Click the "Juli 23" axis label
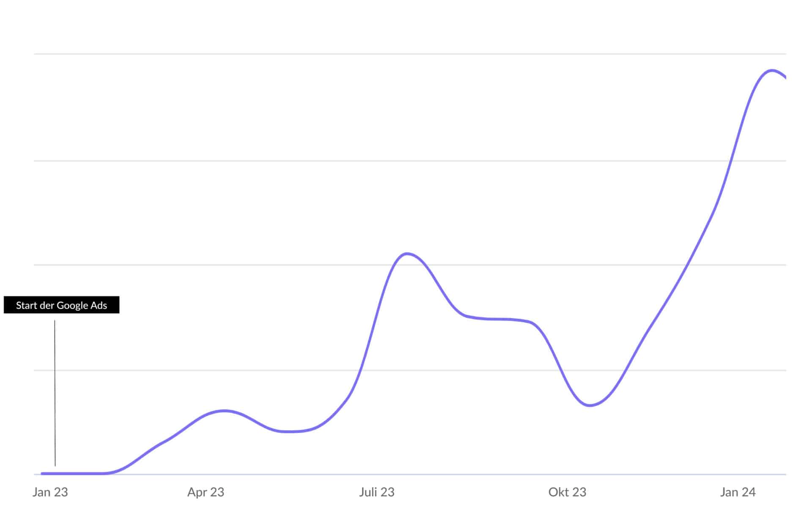The height and width of the screenshot is (516, 812). click(377, 492)
